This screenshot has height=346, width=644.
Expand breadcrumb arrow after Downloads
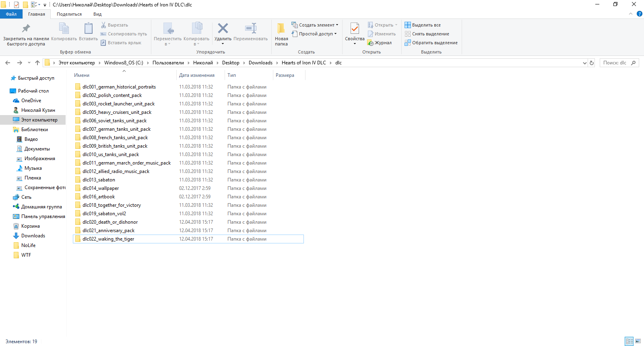277,63
